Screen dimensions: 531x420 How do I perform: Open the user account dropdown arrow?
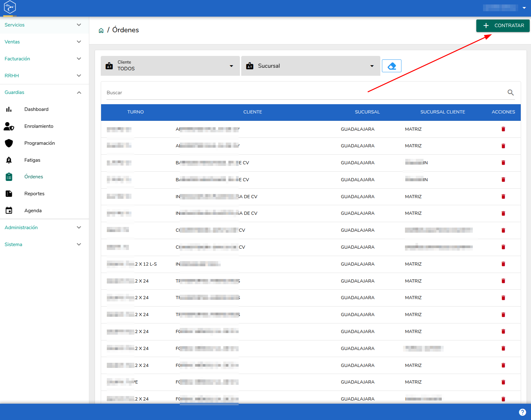524,8
